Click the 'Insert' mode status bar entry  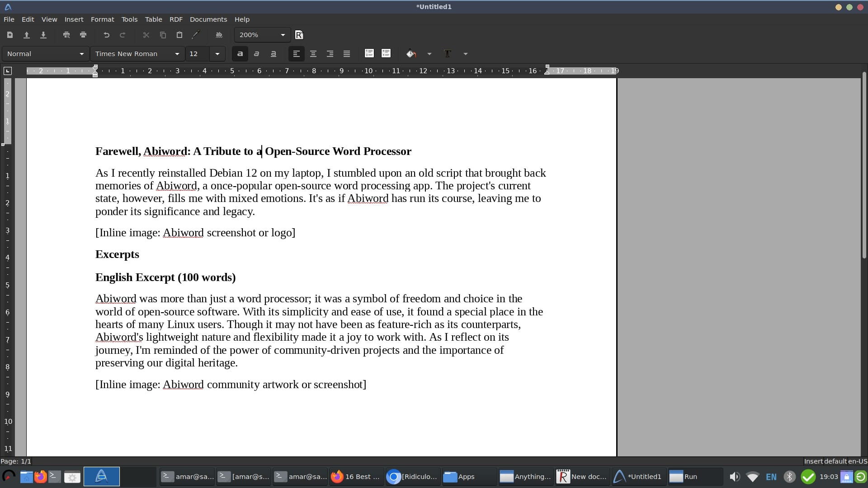pyautogui.click(x=813, y=461)
